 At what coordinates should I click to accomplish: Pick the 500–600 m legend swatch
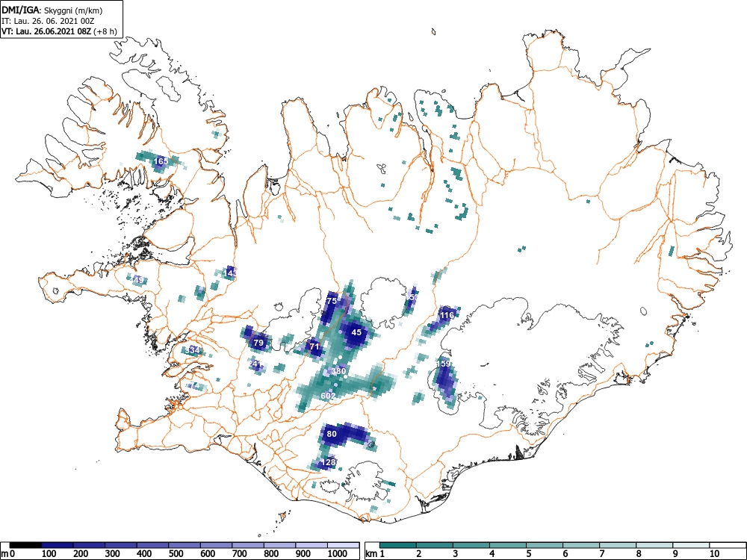point(185,545)
